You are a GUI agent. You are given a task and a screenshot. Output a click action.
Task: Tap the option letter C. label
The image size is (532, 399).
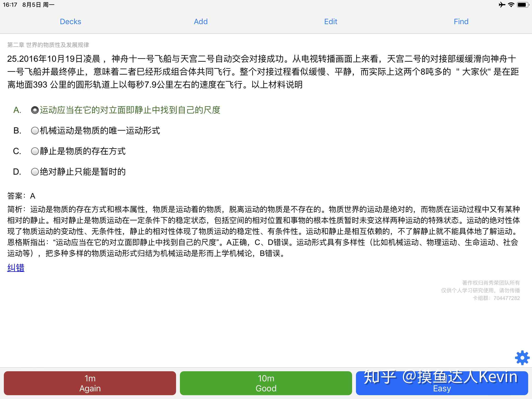point(17,151)
